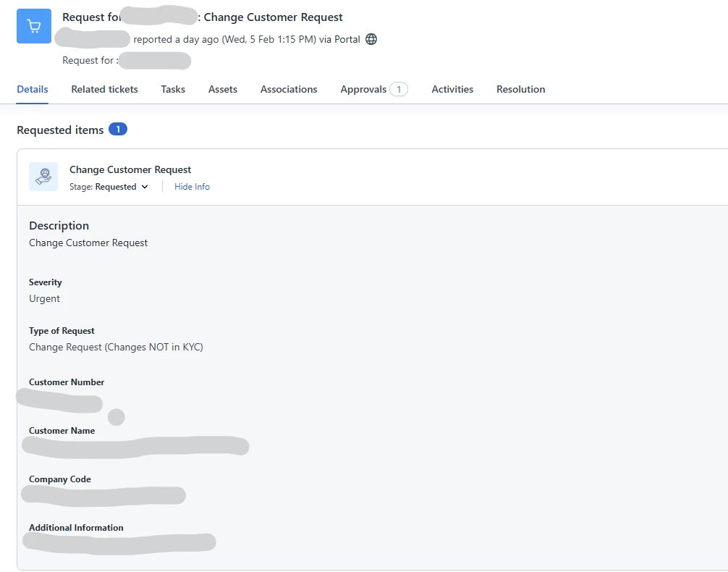
Task: Click the Approvals count badge
Action: [399, 89]
